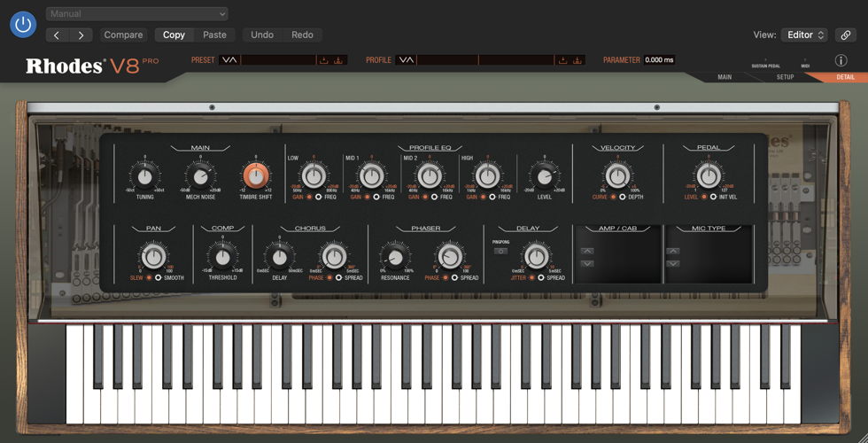
Task: Click the second PROFILE save-as icon
Action: pos(577,60)
